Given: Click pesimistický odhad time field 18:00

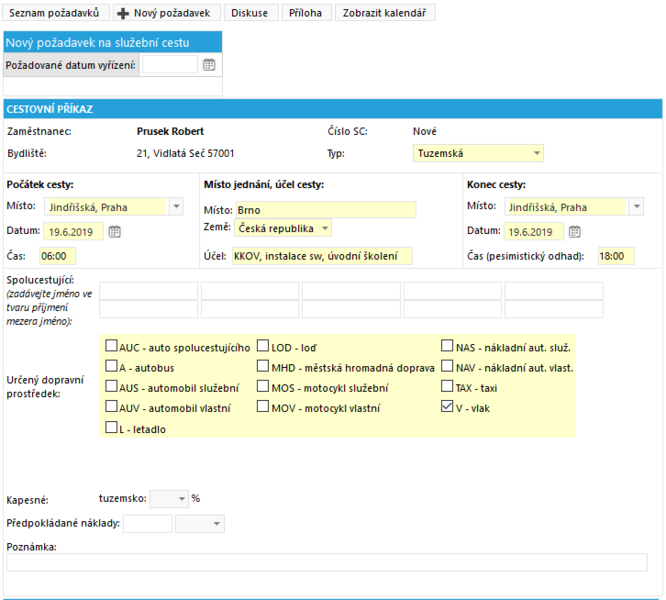Looking at the screenshot, I should tap(616, 256).
